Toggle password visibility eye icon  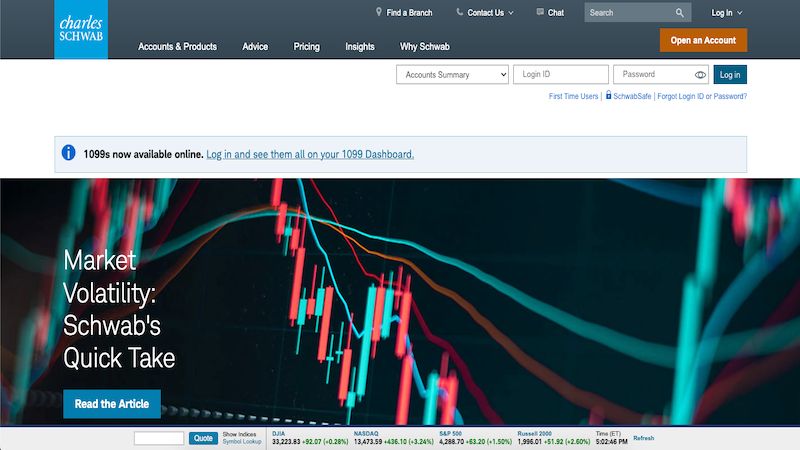click(700, 74)
